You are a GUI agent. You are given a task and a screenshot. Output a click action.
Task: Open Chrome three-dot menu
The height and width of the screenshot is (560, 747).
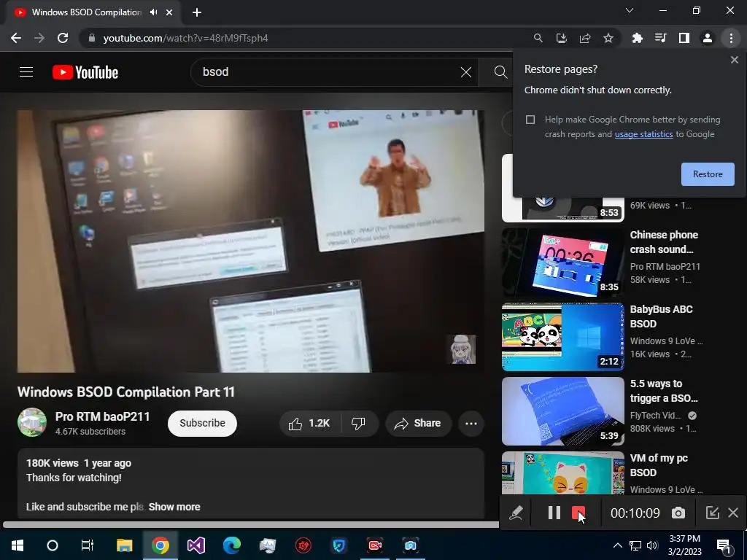731,38
